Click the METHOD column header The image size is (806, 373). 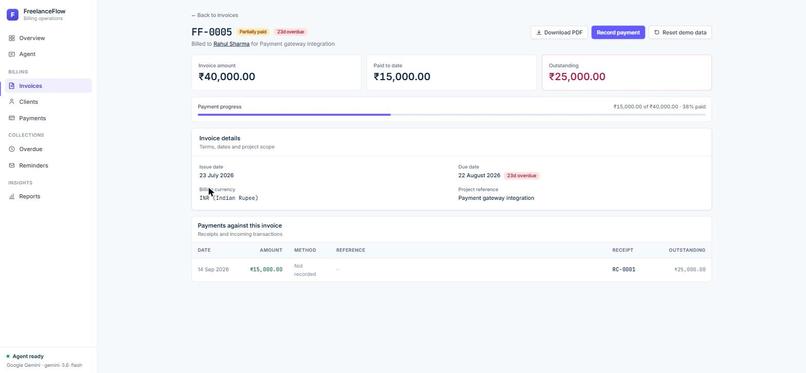click(305, 250)
